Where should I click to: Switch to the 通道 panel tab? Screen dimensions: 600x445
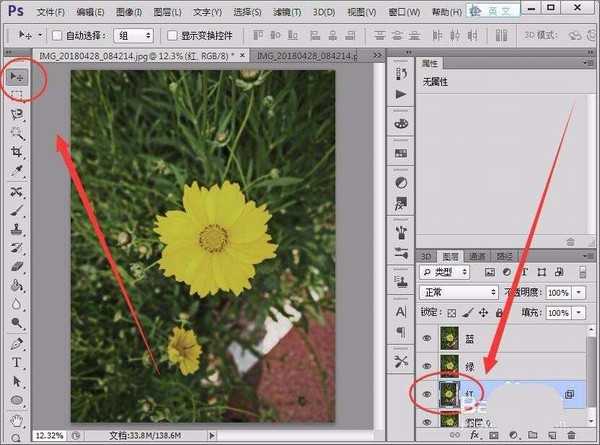coord(477,255)
